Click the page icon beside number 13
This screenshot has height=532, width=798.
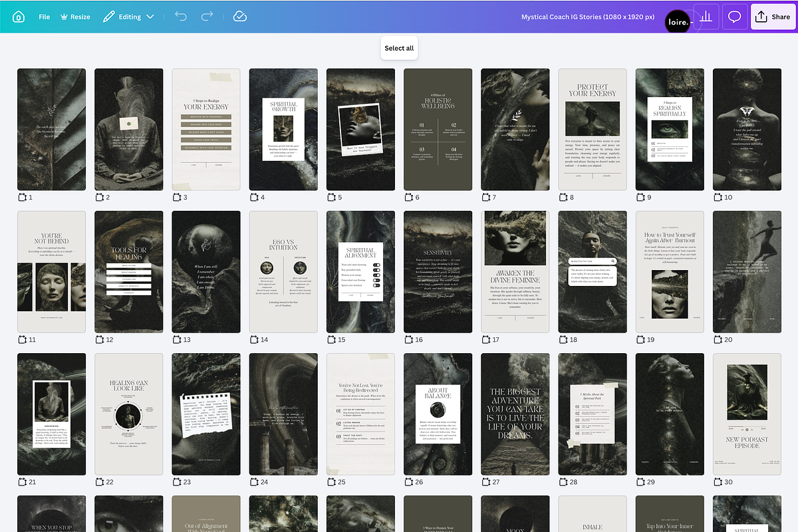click(177, 340)
